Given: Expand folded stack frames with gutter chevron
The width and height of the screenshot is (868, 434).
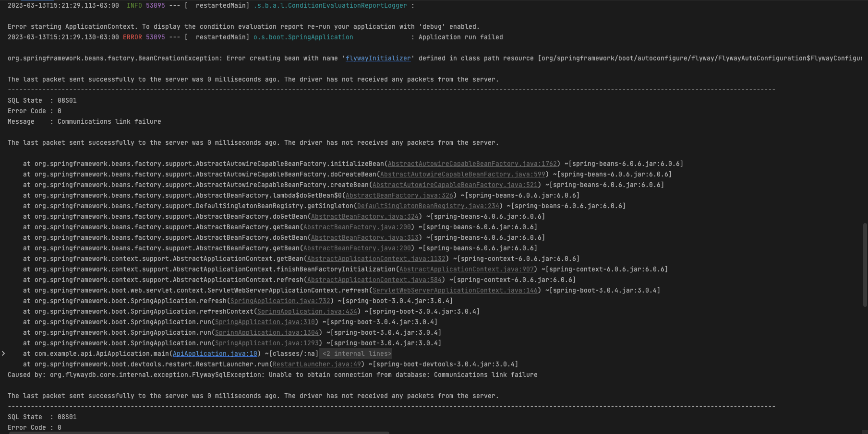Looking at the screenshot, I should click(3, 353).
